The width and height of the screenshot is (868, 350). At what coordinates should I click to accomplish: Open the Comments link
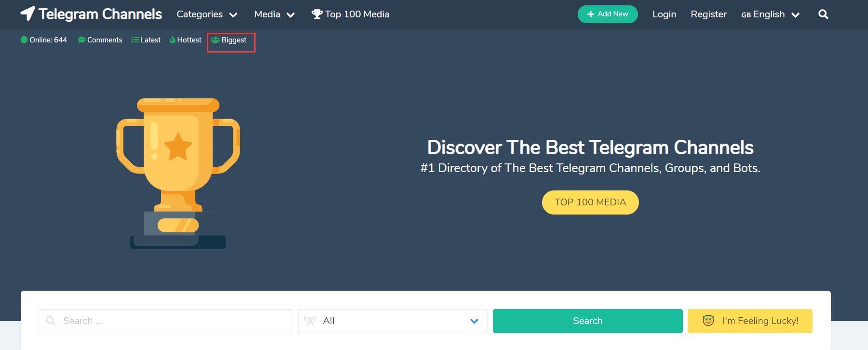point(100,40)
